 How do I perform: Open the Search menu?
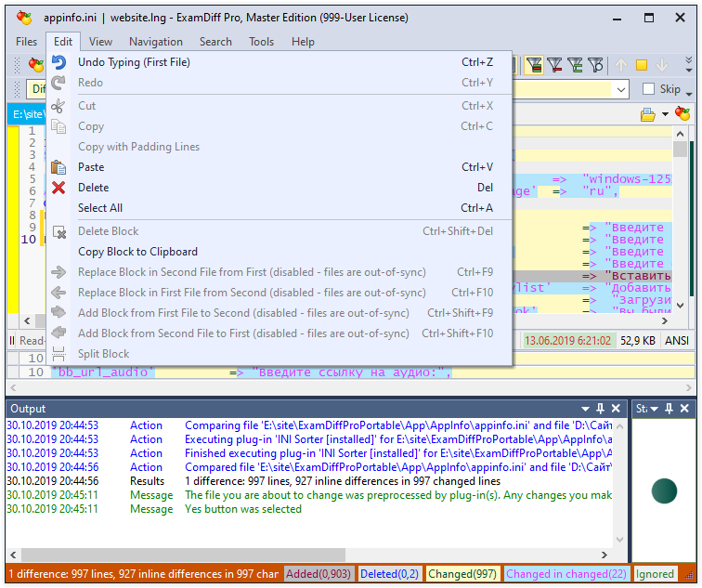215,42
